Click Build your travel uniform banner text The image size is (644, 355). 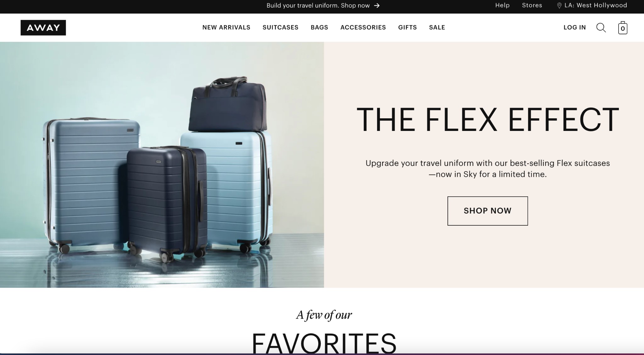pyautogui.click(x=318, y=6)
